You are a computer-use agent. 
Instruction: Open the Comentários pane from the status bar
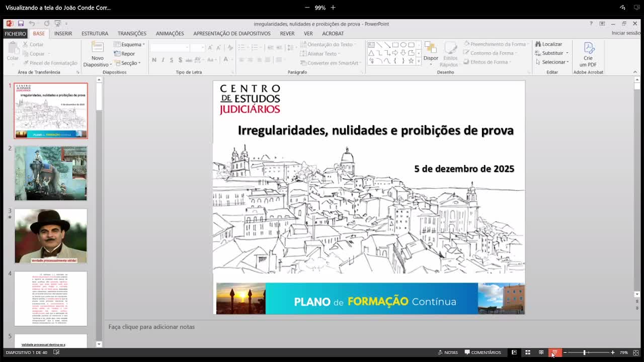point(483,352)
